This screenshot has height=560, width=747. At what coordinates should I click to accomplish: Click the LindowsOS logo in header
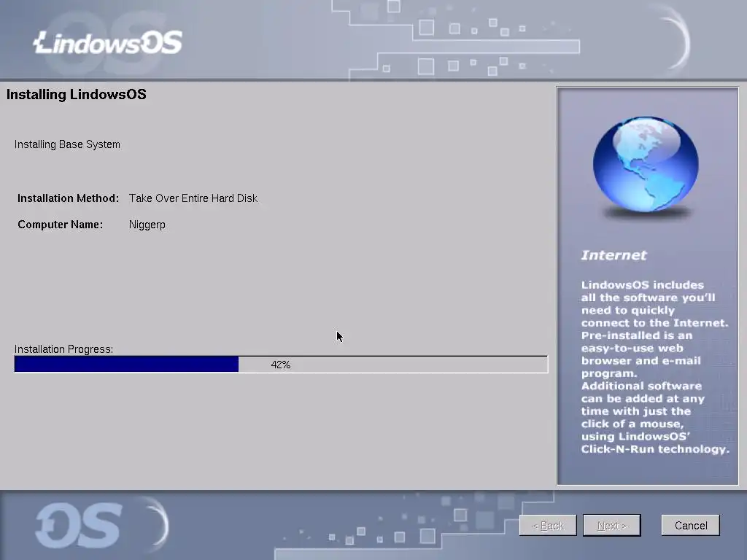coord(108,42)
